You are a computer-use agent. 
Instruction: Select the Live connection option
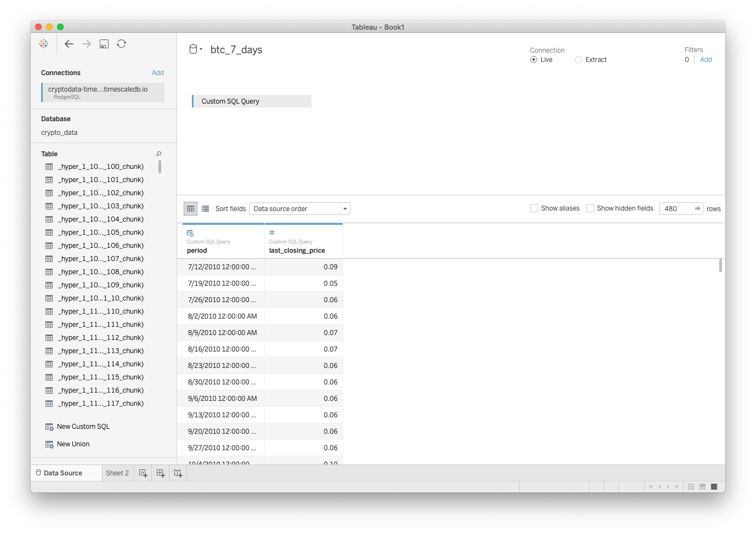pyautogui.click(x=533, y=60)
